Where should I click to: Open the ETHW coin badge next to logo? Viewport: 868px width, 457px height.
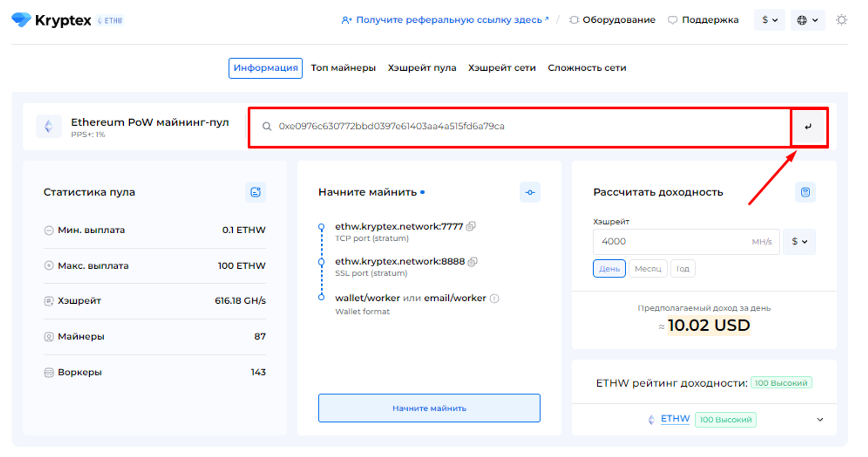(110, 20)
